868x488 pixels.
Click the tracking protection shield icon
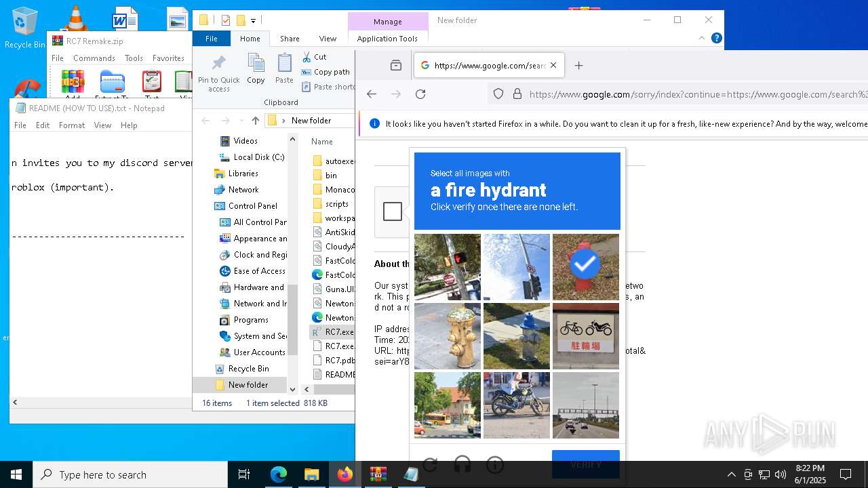pyautogui.click(x=498, y=94)
